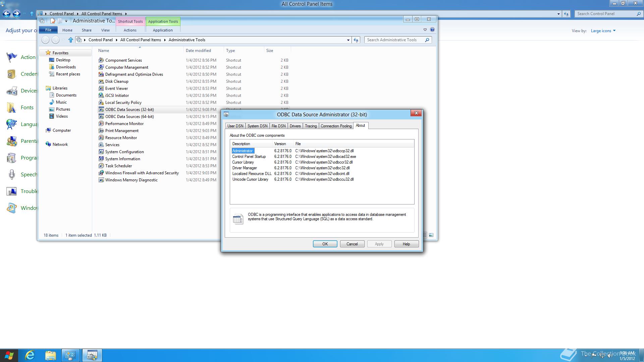Open Large icons View by dropdown
The width and height of the screenshot is (644, 362).
click(x=603, y=31)
